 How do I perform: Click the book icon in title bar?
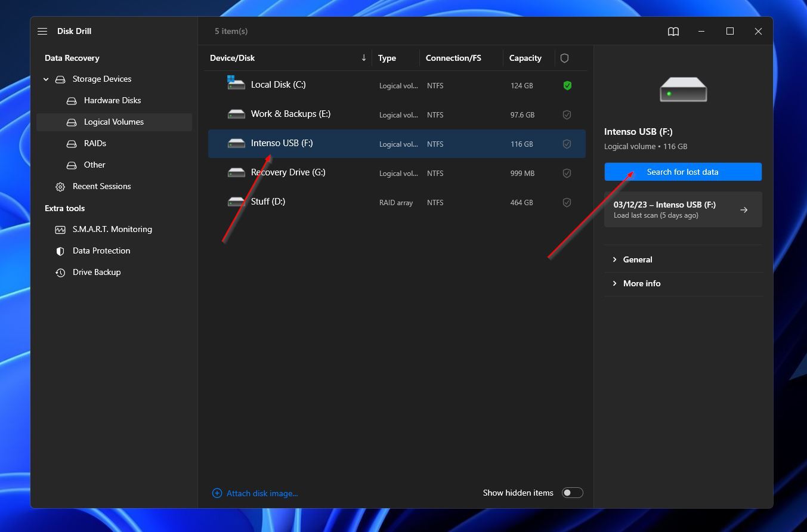(673, 31)
